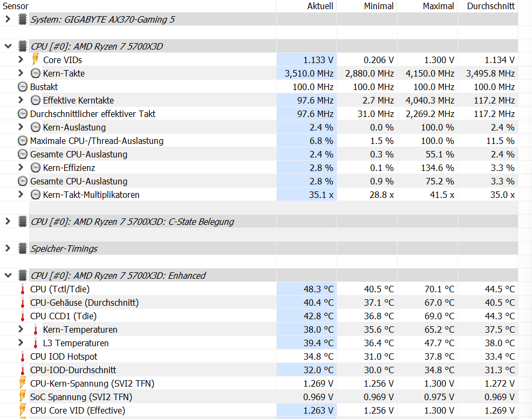Select the CPU-Kern-Spannung (SVI2 TFN) label
This screenshot has width=532, height=419.
point(92,383)
